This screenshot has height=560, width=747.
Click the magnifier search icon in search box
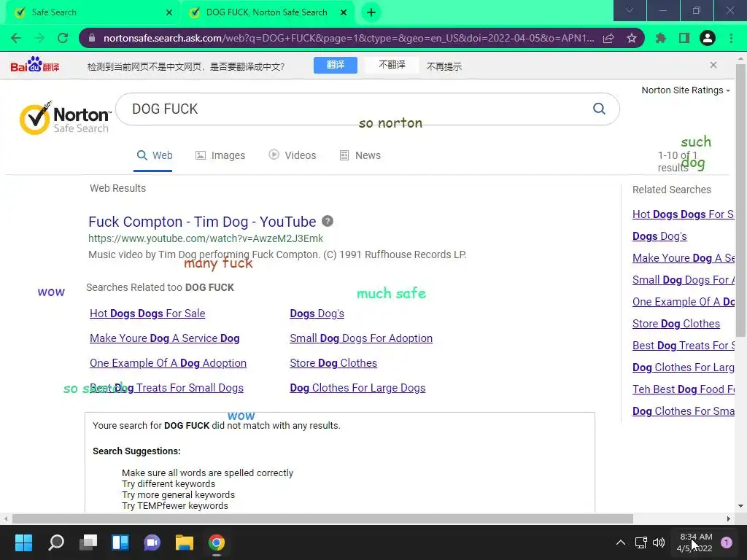click(600, 109)
